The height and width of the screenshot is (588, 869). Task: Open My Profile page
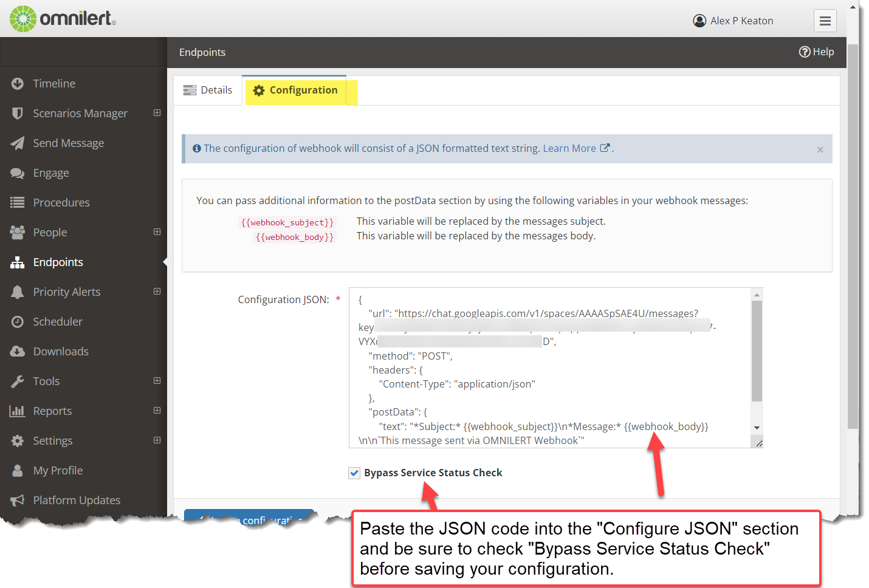tap(58, 470)
